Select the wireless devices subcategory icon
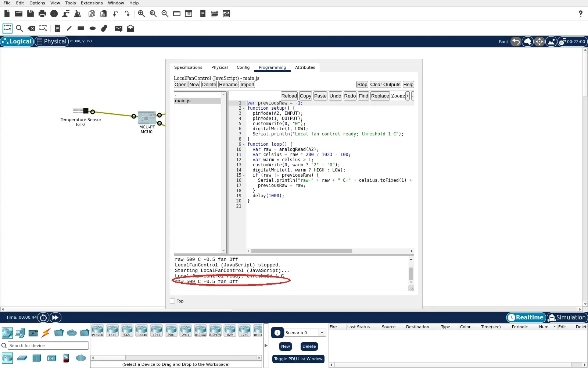This screenshot has width=588, height=368. point(51,358)
